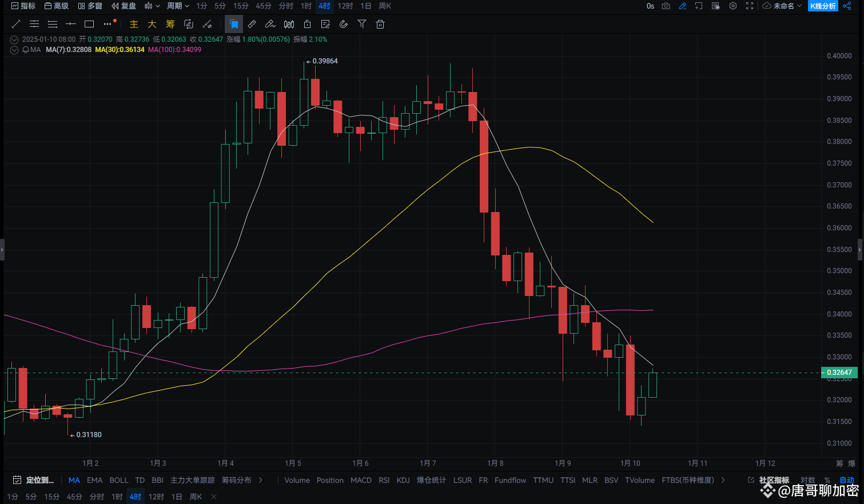This screenshot has width=864, height=504.
Task: Click the 定位到 locate button
Action: pyautogui.click(x=33, y=480)
